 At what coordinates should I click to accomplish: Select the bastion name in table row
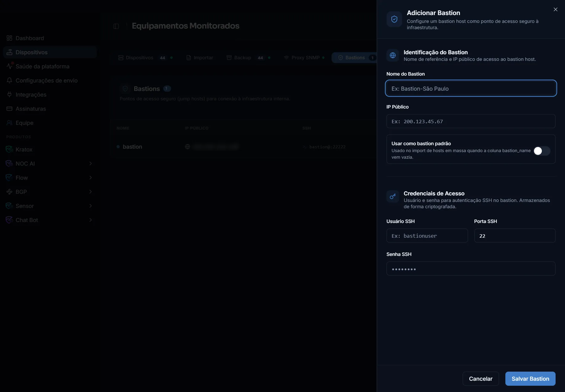[132, 146]
